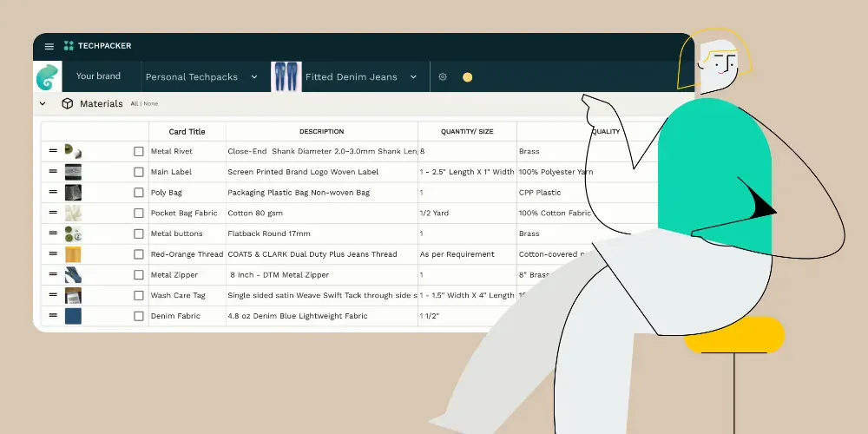Select the Poly Bag card title
Image resolution: width=868 pixels, height=434 pixels.
[166, 193]
